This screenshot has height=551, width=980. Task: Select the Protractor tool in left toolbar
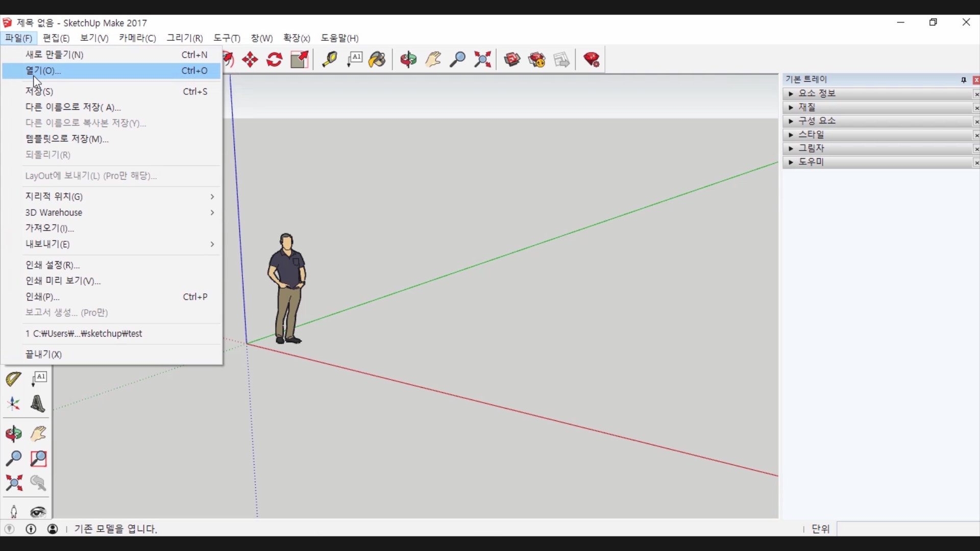click(13, 379)
